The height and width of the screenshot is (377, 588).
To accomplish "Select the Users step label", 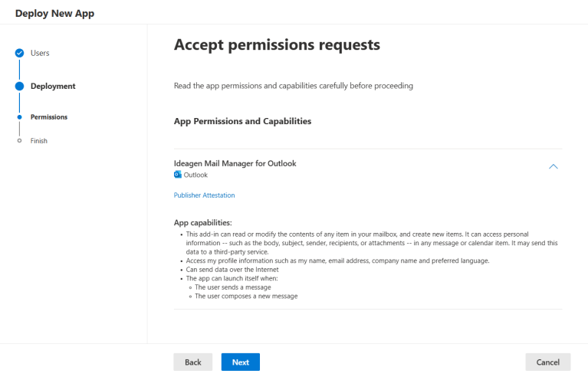I will point(40,53).
